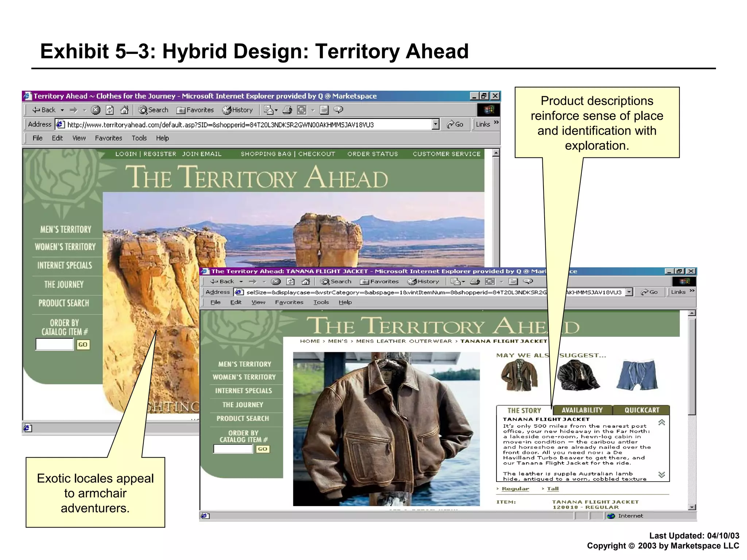The height and width of the screenshot is (560, 747).
Task: Switch to the QUICKCART tab
Action: click(642, 410)
